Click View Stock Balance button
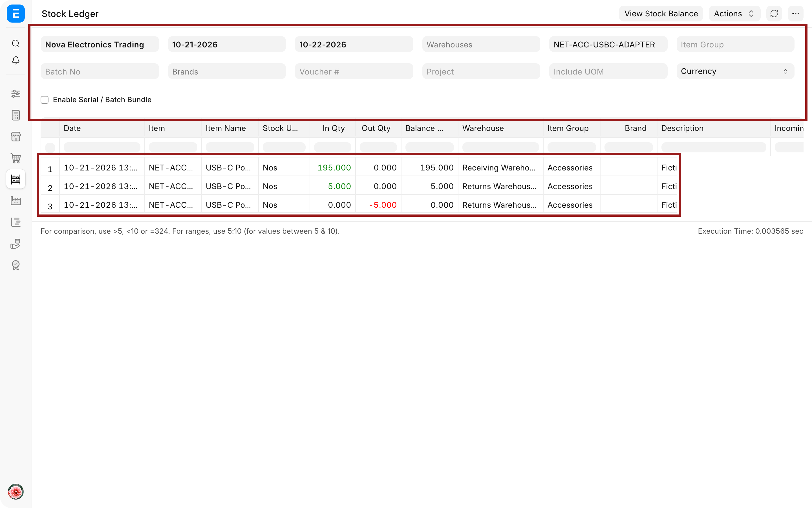Screen dimensions: 812x508 point(661,14)
